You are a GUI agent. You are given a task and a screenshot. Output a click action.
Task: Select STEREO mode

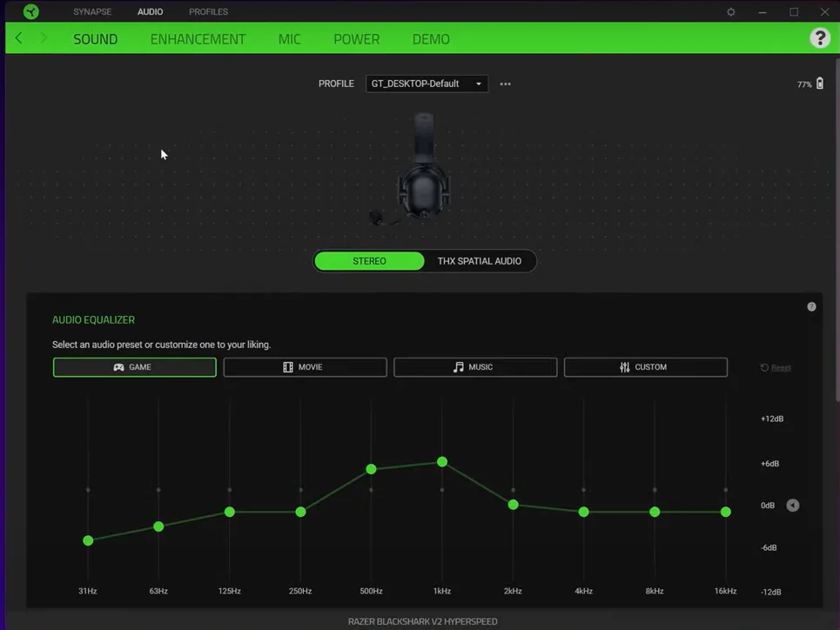[369, 261]
